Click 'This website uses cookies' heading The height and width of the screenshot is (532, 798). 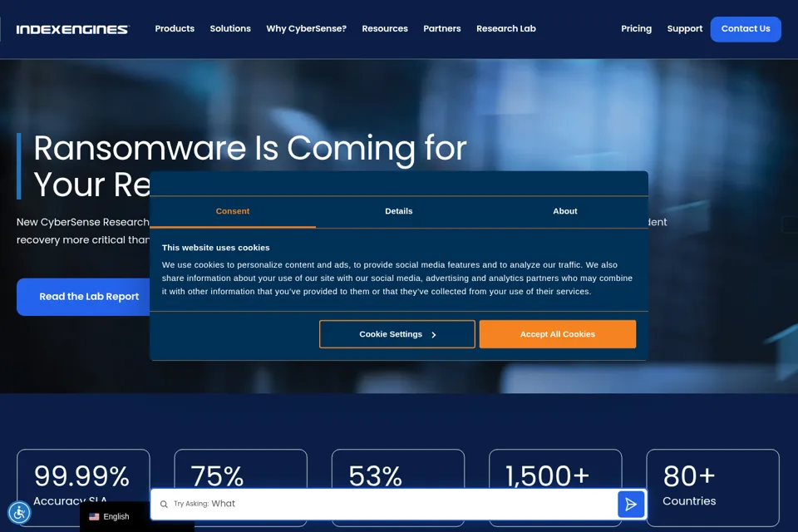216,248
